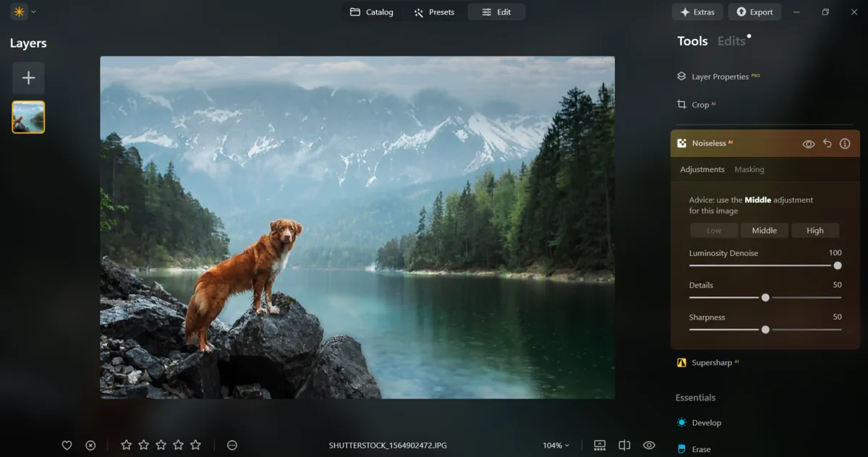Viewport: 868px width, 457px height.
Task: Show the filmstrip panel
Action: pyautogui.click(x=599, y=445)
